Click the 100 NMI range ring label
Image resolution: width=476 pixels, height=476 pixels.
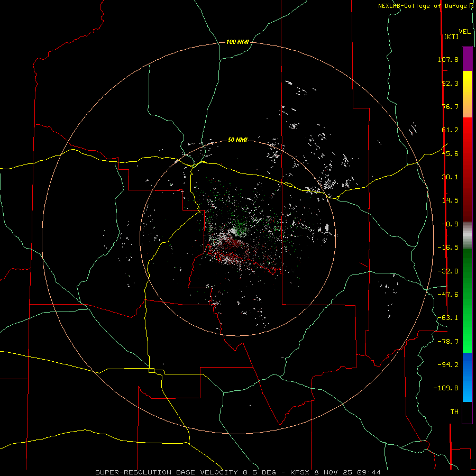click(x=237, y=42)
